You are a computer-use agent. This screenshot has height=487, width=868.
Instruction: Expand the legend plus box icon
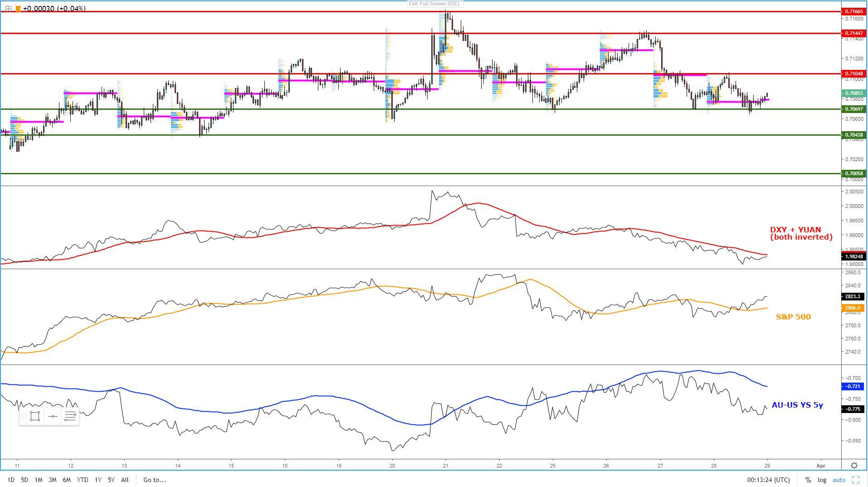coord(8,9)
